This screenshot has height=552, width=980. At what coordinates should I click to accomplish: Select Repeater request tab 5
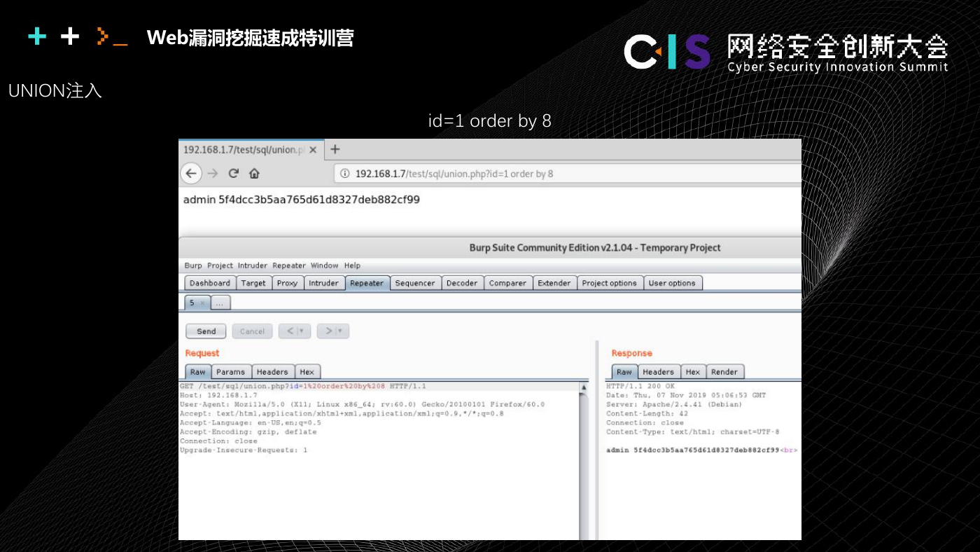(192, 303)
